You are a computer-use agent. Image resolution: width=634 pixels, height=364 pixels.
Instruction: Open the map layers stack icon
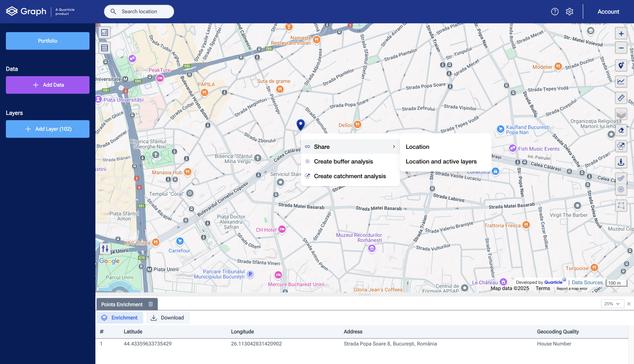[621, 114]
